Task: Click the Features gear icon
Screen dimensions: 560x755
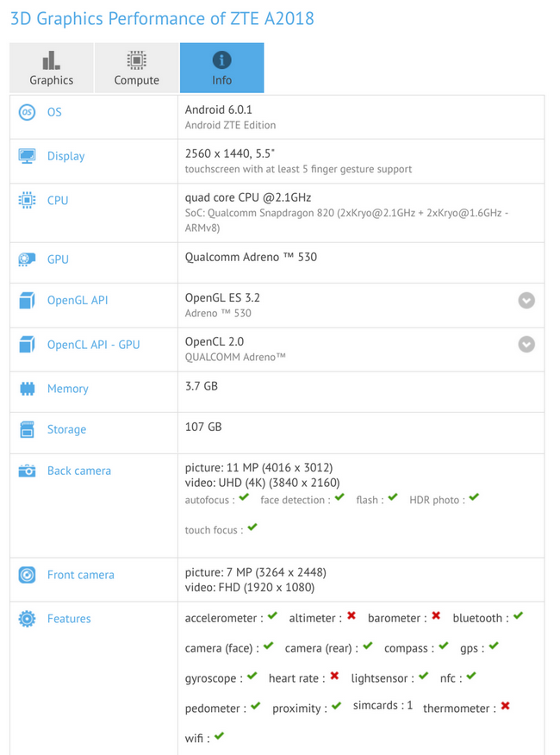Action: (25, 619)
